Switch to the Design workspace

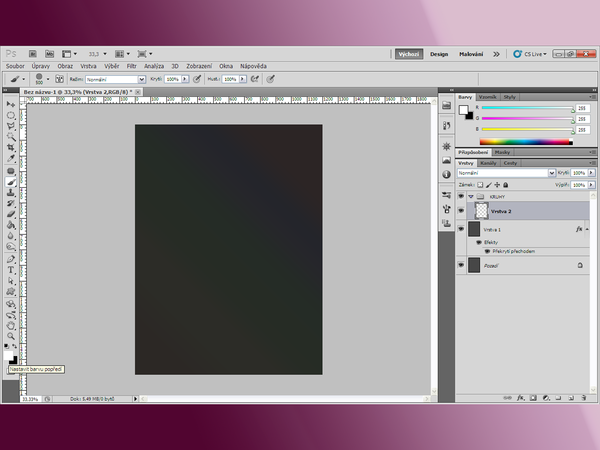tap(439, 54)
